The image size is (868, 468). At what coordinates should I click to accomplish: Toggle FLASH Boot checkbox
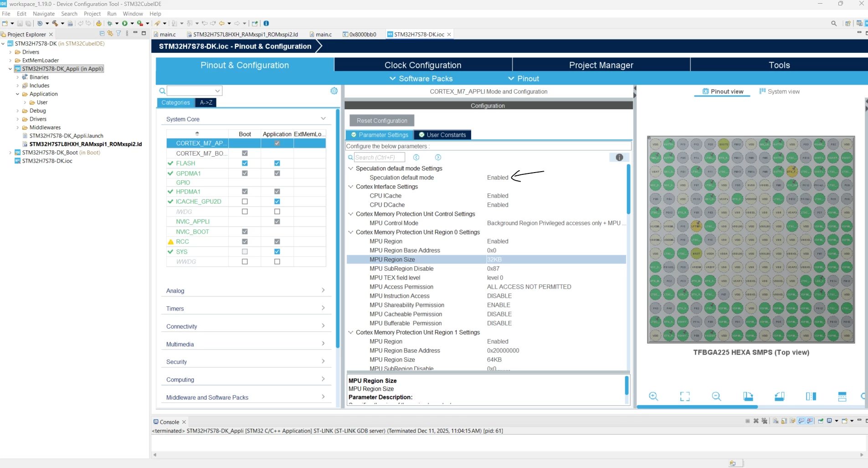(x=245, y=163)
